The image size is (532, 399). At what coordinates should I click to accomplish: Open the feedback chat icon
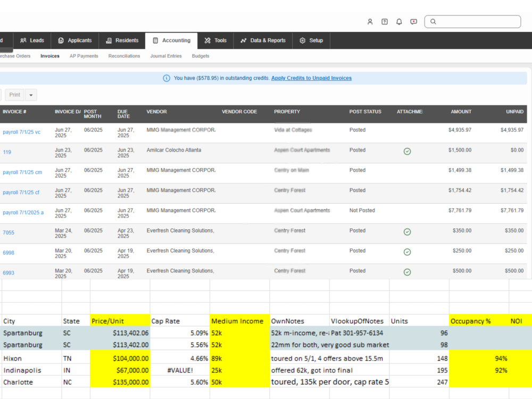coord(413,22)
